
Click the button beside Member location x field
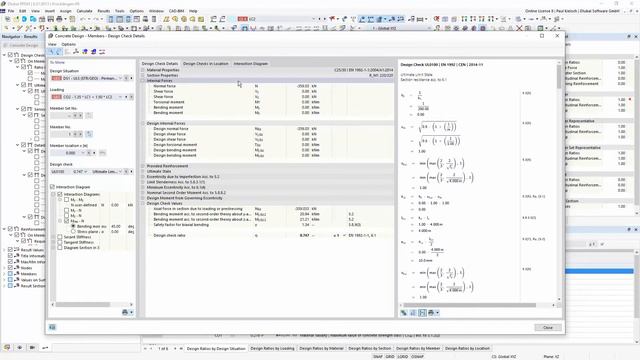coord(102,153)
